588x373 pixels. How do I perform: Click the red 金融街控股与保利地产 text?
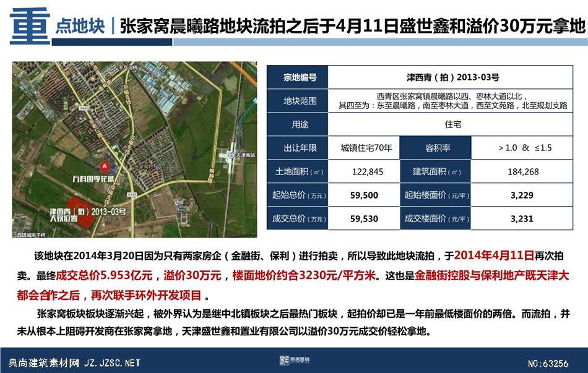470,275
